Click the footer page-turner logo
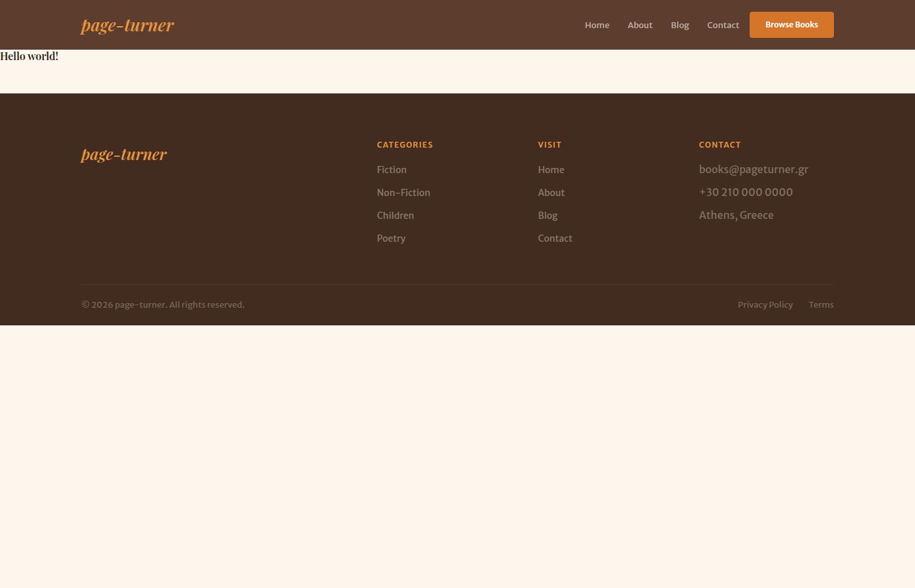915x588 pixels. pyautogui.click(x=124, y=154)
